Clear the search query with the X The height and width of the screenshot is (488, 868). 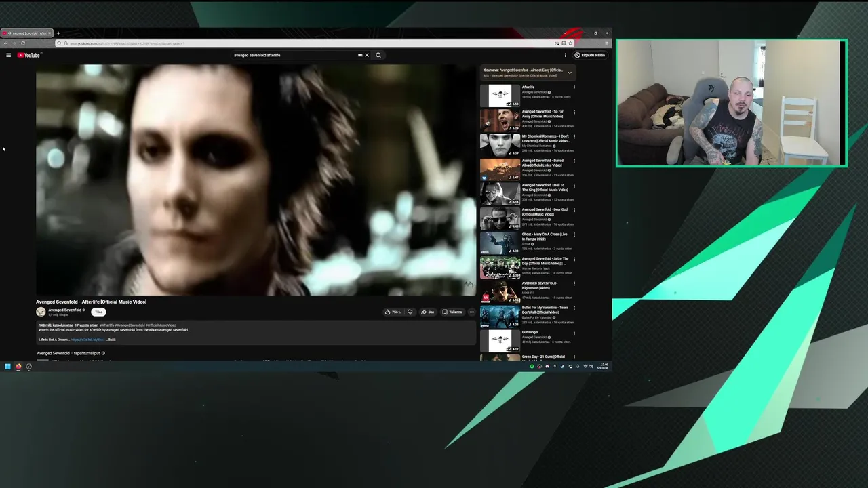[367, 55]
